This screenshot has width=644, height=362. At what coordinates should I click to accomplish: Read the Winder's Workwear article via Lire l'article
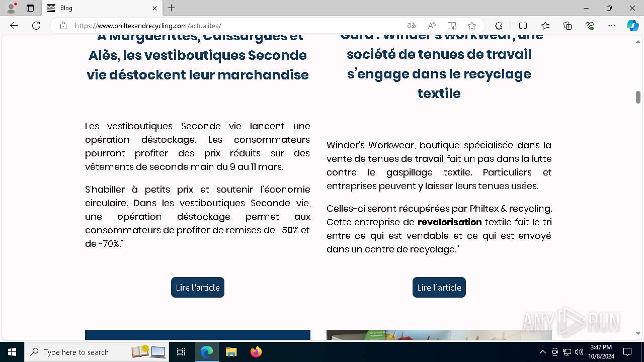click(439, 287)
